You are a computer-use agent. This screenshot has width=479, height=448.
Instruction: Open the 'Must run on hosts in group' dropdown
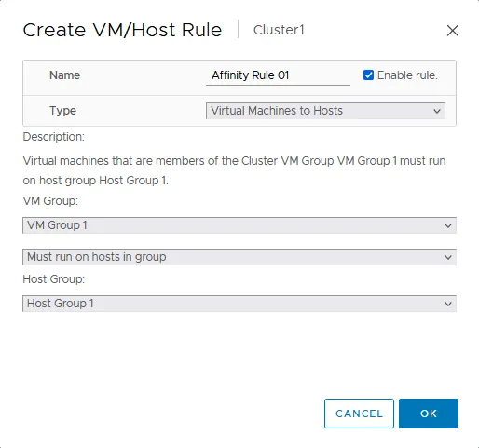(239, 257)
